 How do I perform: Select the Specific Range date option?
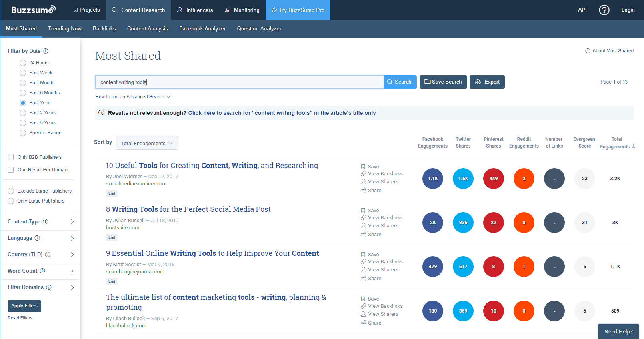pyautogui.click(x=23, y=133)
